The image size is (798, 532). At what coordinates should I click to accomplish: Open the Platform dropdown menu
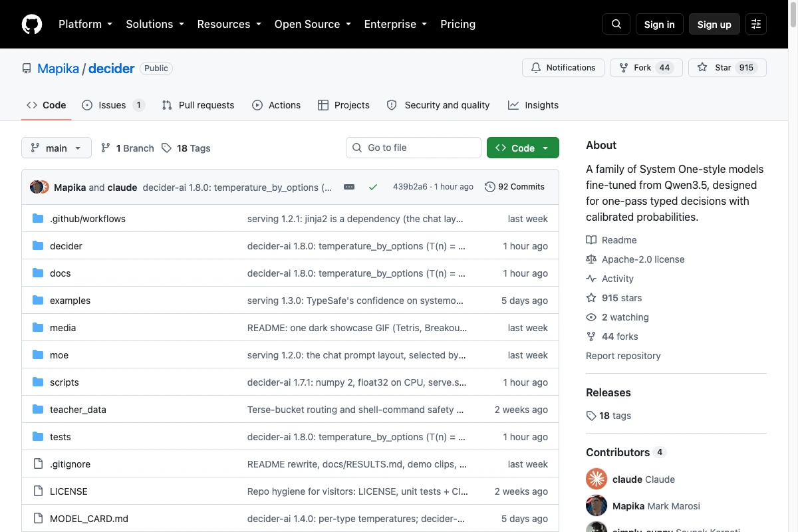coord(85,24)
